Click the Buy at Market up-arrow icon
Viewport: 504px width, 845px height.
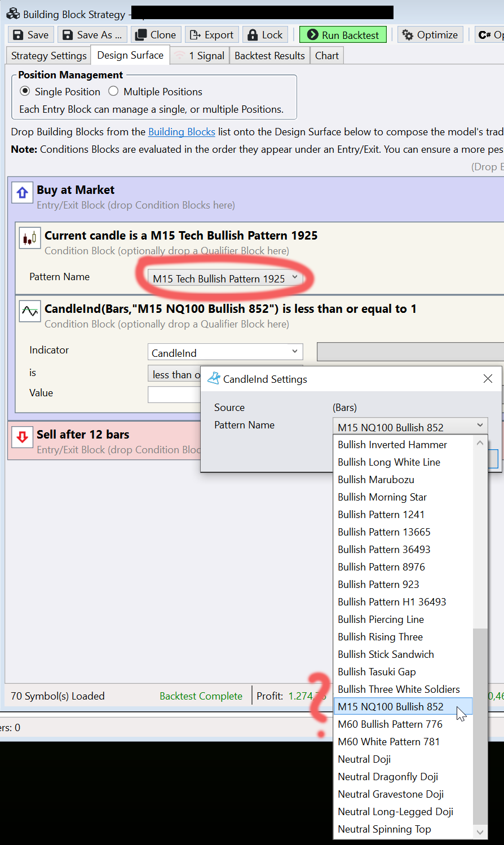(x=22, y=193)
